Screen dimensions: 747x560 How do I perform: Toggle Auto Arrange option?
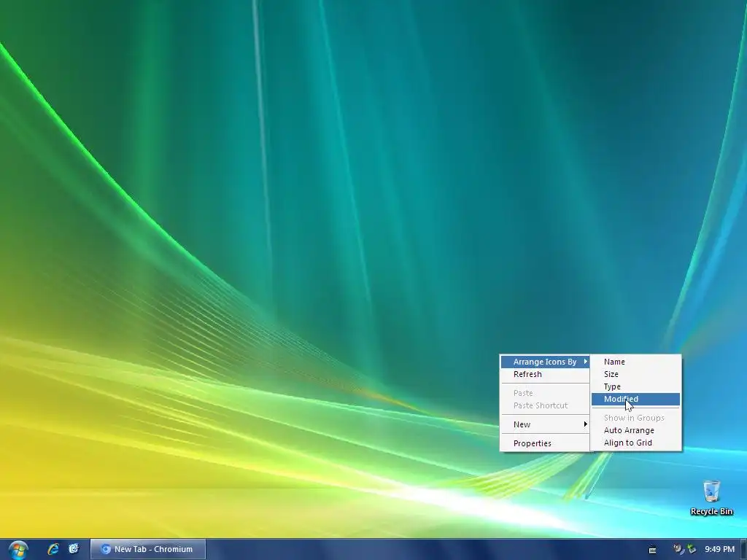click(x=635, y=430)
